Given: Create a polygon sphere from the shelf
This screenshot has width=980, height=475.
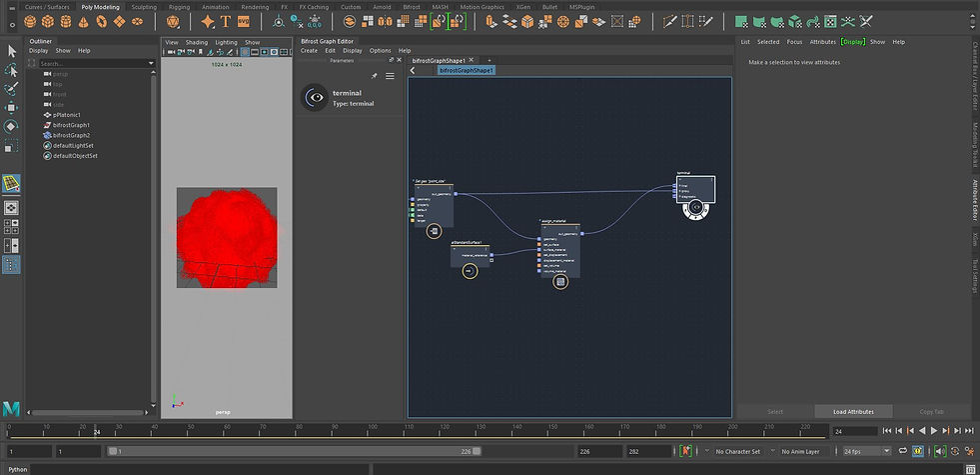Looking at the screenshot, I should tap(30, 22).
